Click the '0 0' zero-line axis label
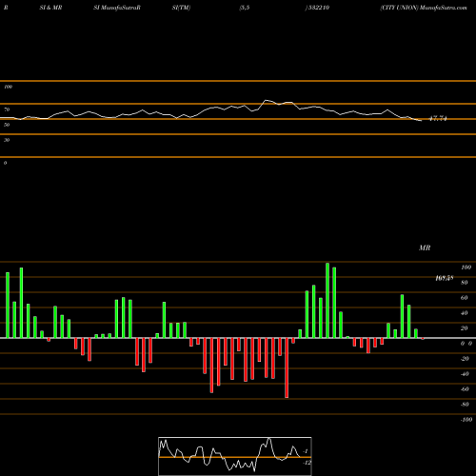The height and width of the screenshot is (476, 476). pyautogui.click(x=466, y=344)
